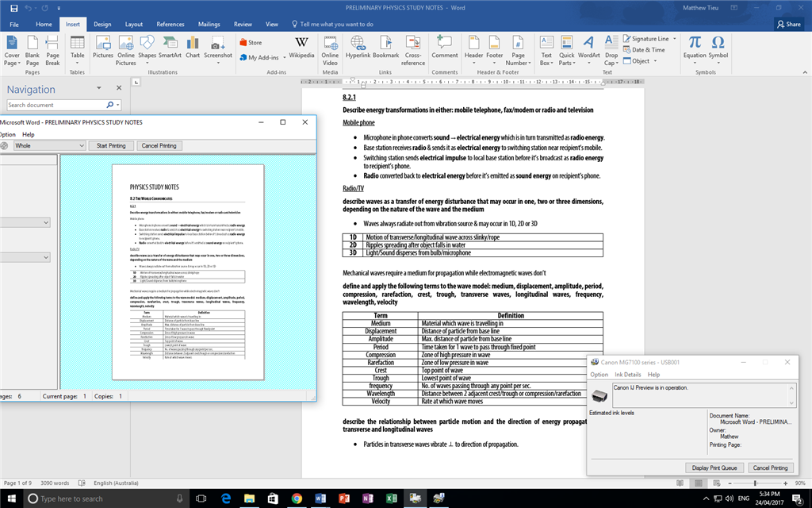
Task: Click the zoom in plus button
Action: (x=786, y=483)
